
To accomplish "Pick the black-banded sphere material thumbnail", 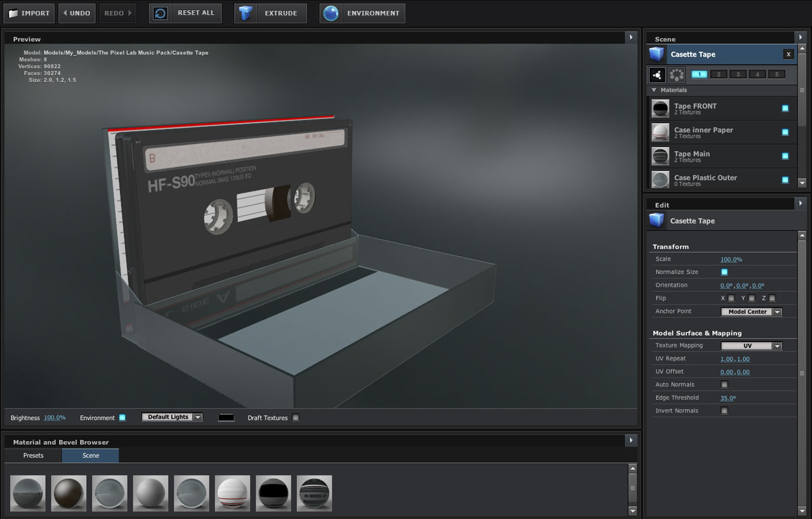I will tap(273, 493).
